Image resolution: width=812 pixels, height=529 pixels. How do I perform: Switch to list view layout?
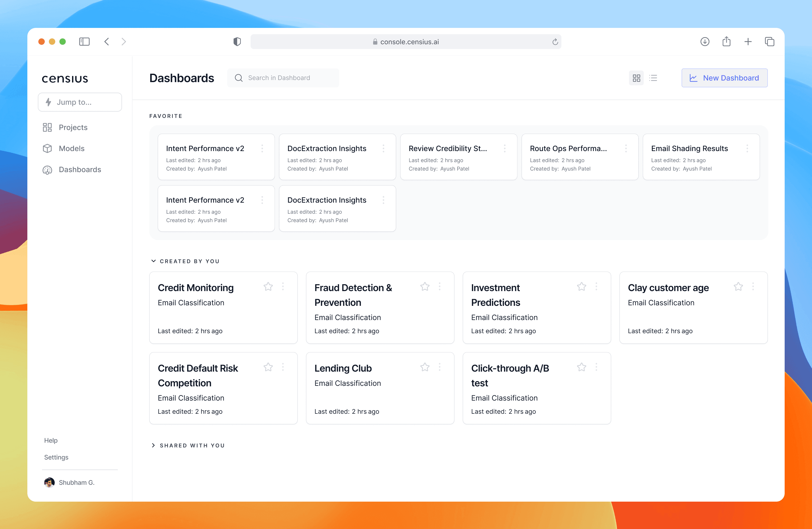click(653, 78)
